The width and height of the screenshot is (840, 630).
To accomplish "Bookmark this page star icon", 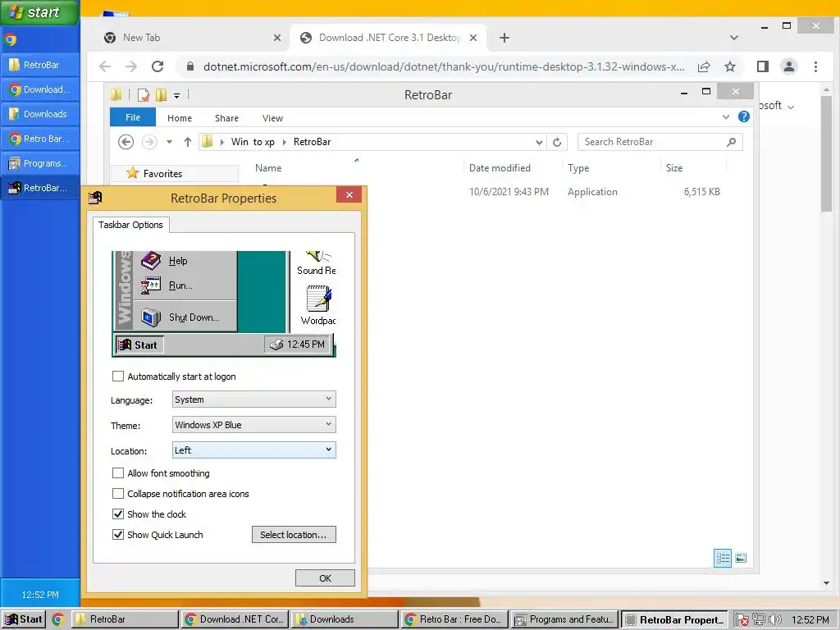I will pos(729,66).
